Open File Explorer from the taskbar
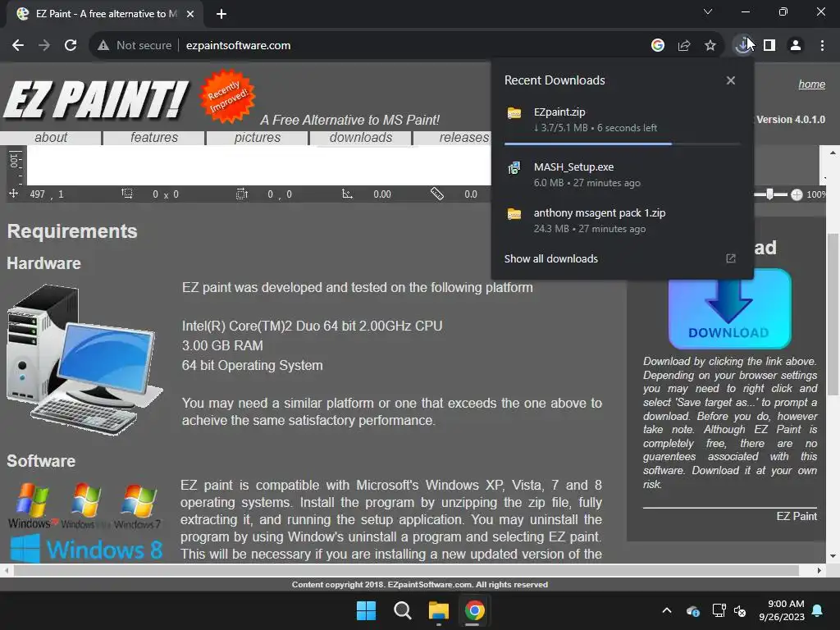The height and width of the screenshot is (630, 840). click(x=438, y=610)
